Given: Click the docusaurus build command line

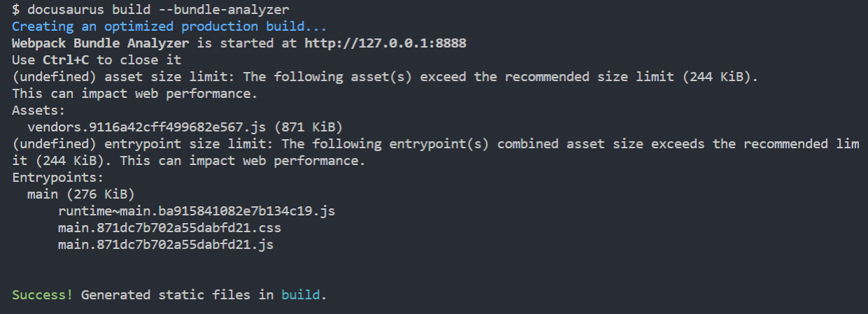Looking at the screenshot, I should point(150,10).
